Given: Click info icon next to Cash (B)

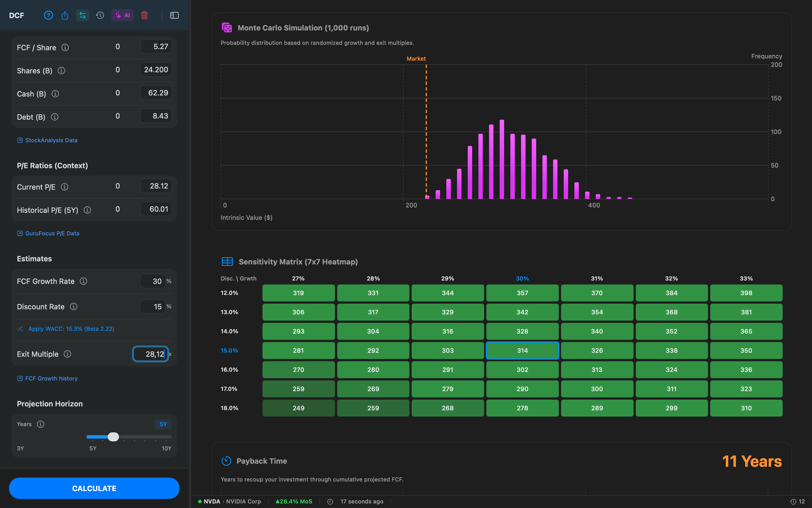Looking at the screenshot, I should pos(55,94).
